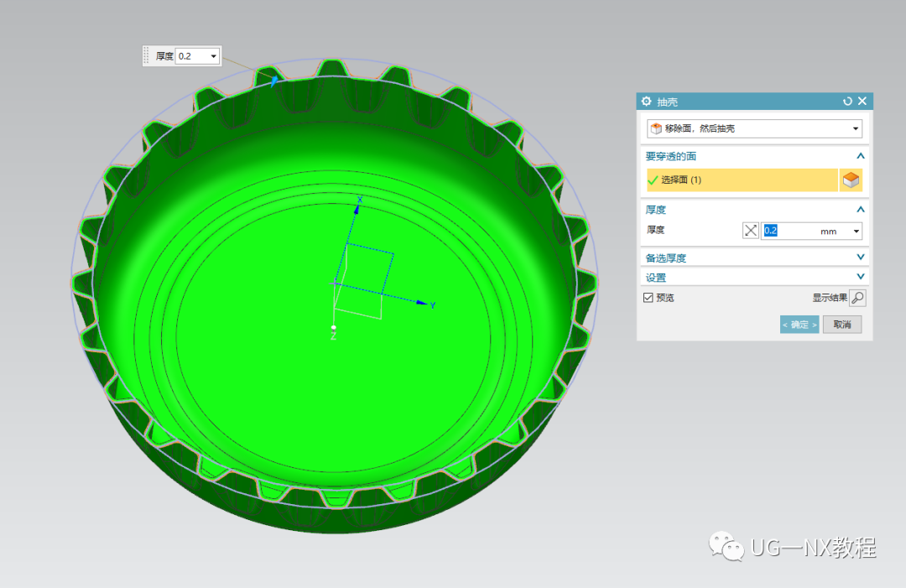The width and height of the screenshot is (906, 588).
Task: Edit the thickness value field
Action: click(789, 231)
